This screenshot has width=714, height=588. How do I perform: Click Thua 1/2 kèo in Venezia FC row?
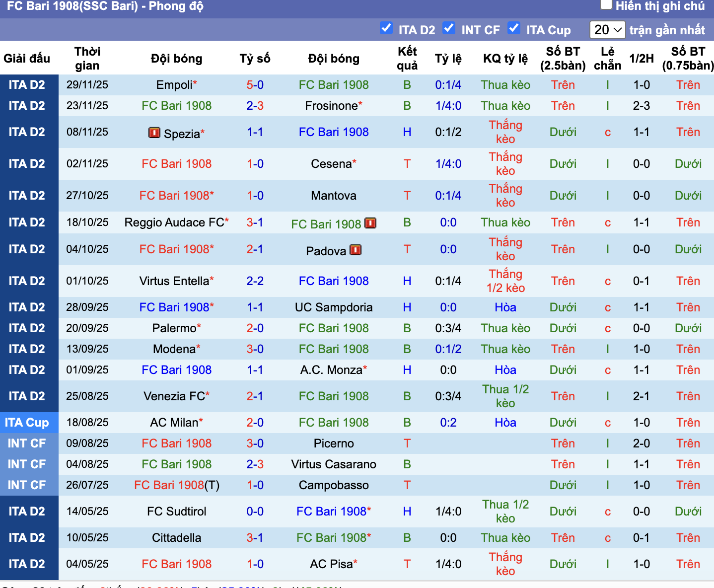tap(505, 396)
